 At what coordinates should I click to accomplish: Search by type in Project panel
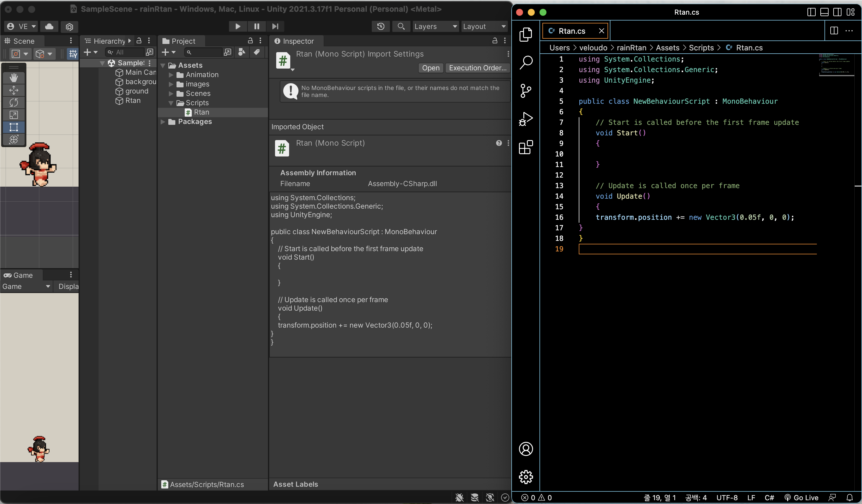click(x=242, y=52)
